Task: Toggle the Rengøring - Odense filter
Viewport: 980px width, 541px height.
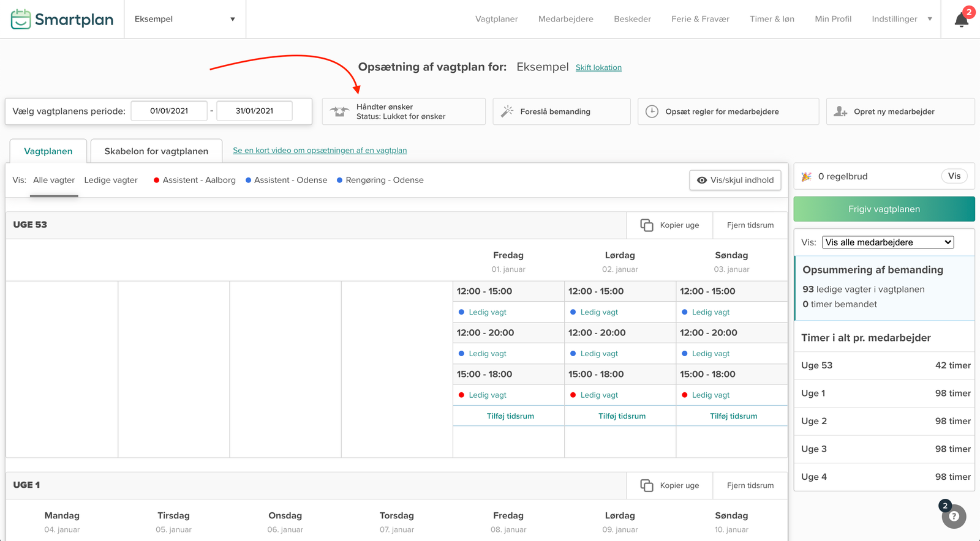Action: [380, 180]
